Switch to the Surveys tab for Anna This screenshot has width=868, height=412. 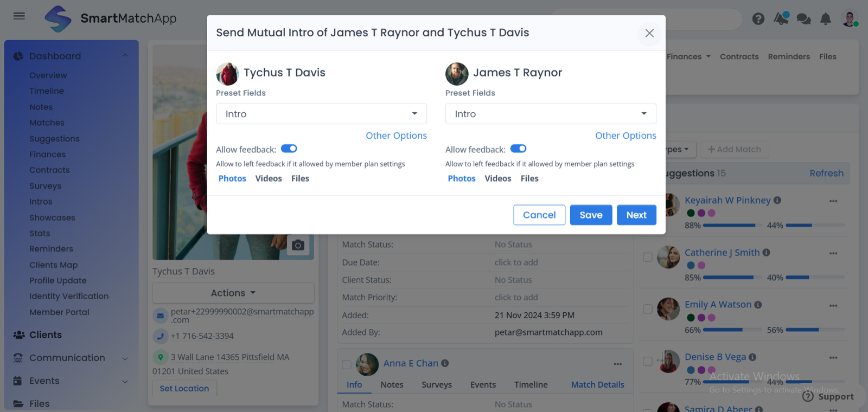[437, 384]
